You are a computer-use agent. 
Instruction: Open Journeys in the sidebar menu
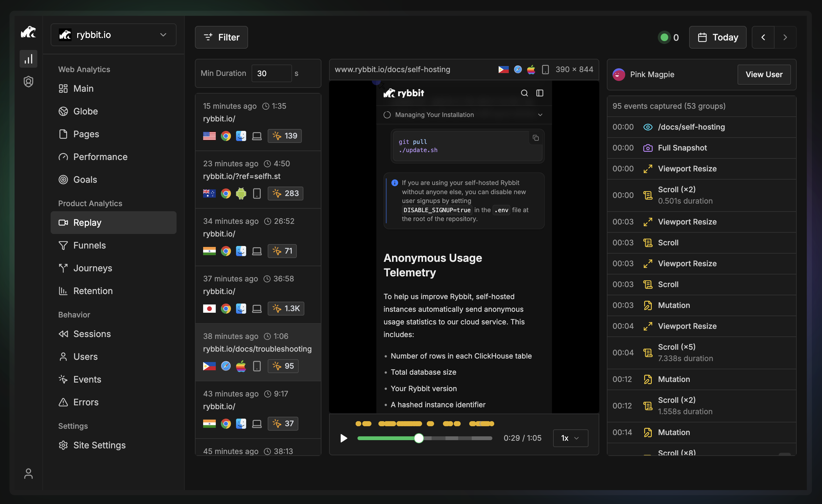point(93,268)
